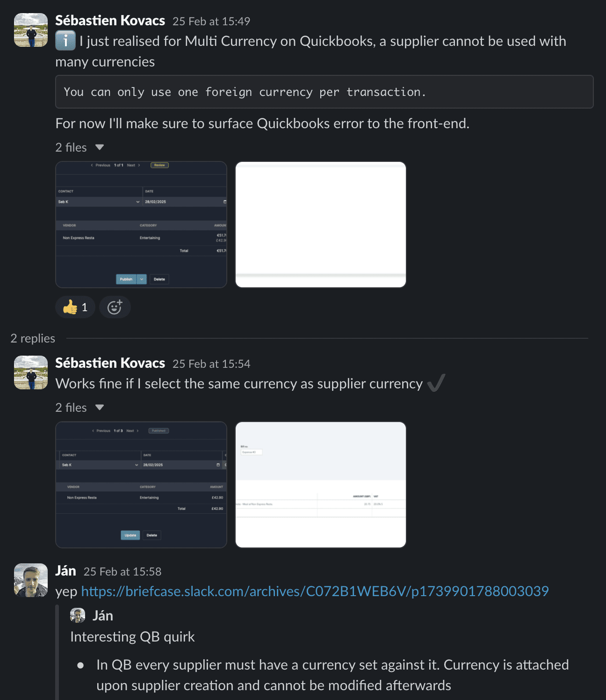The image size is (606, 700).
Task: Click Sébastien Kovacs name on first message
Action: tap(110, 21)
